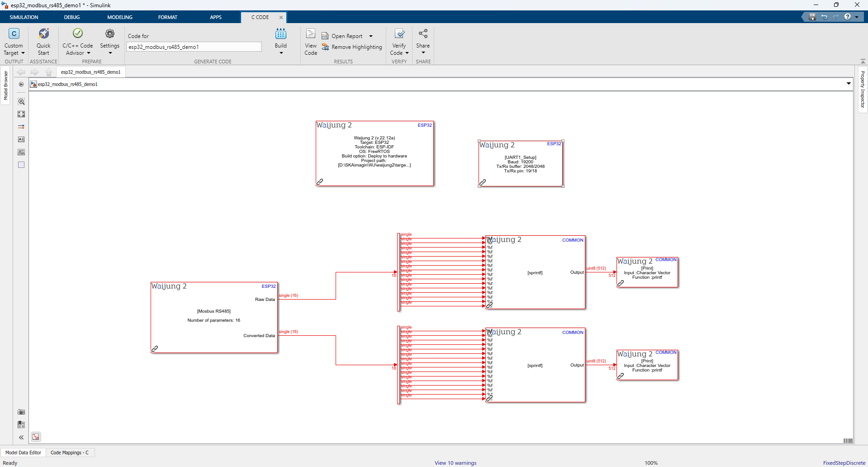Image resolution: width=868 pixels, height=467 pixels.
Task: Collapse the palette with the double arrow
Action: tap(21, 437)
